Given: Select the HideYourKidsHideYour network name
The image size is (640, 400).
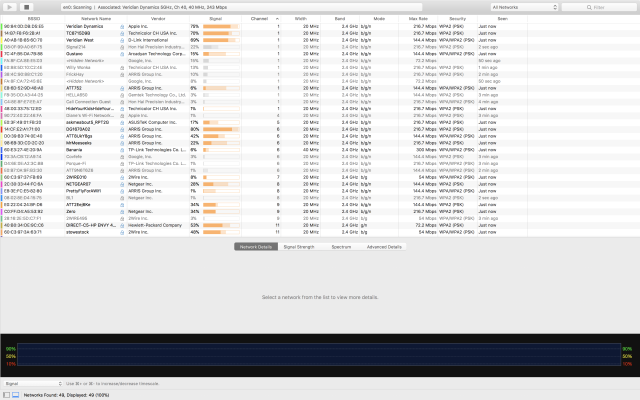Looking at the screenshot, I should tap(90, 109).
